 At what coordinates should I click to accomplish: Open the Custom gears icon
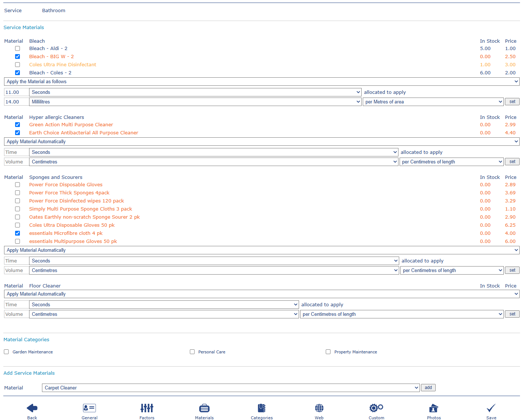click(376, 408)
